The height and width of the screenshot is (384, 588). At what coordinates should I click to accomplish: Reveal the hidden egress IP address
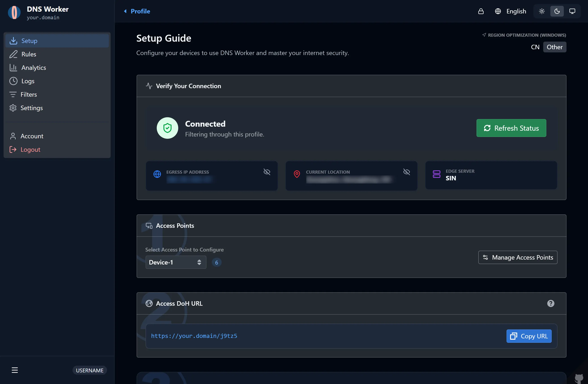tap(267, 172)
